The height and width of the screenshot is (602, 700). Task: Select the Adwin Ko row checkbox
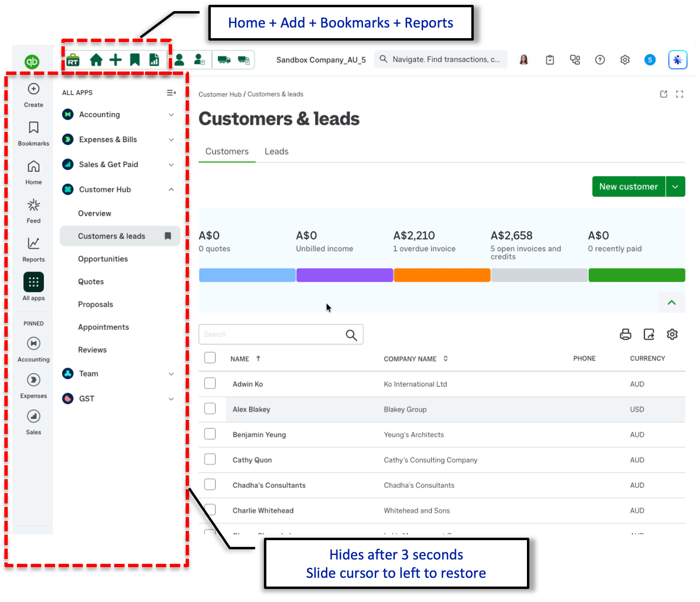210,383
